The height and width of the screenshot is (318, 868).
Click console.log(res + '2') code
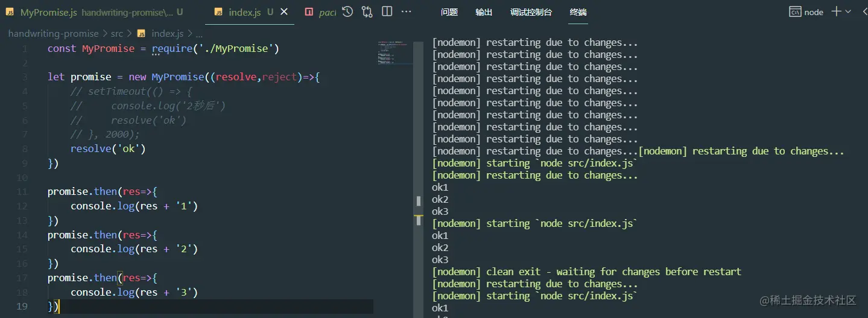click(135, 249)
